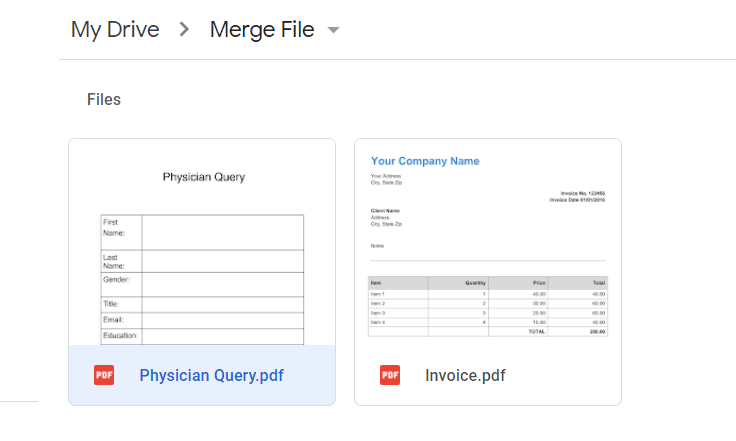Click the Email row in the form preview
The height and width of the screenshot is (441, 736).
(202, 320)
